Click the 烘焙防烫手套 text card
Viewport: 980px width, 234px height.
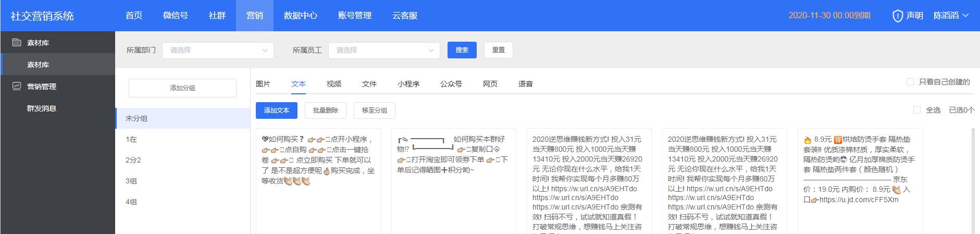coord(860,181)
